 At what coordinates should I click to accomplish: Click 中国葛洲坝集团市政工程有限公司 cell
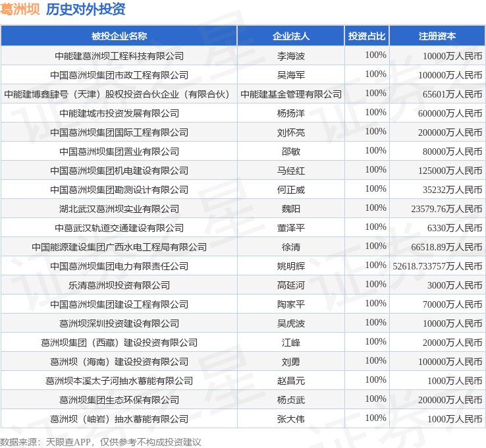[x=119, y=75]
